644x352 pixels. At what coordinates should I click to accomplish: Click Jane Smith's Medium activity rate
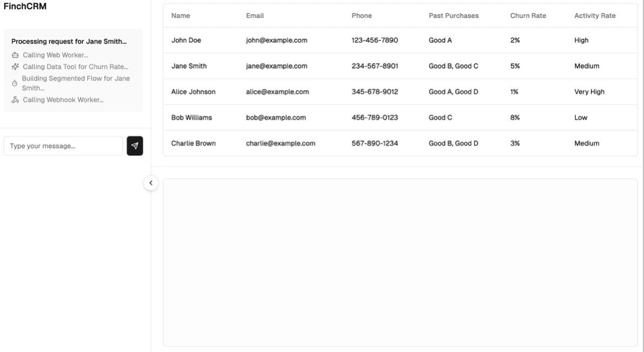(x=587, y=66)
